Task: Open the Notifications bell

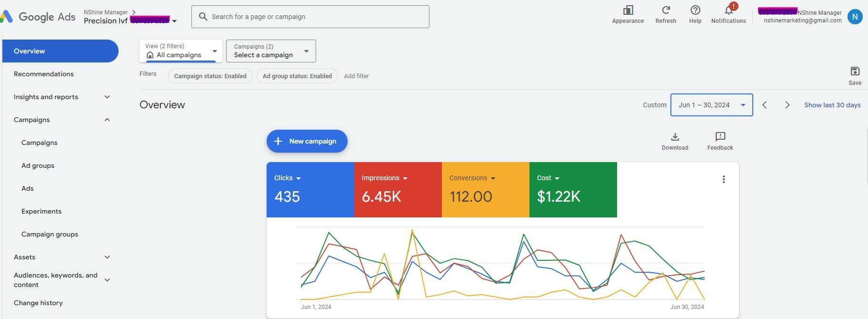Action: point(728,10)
